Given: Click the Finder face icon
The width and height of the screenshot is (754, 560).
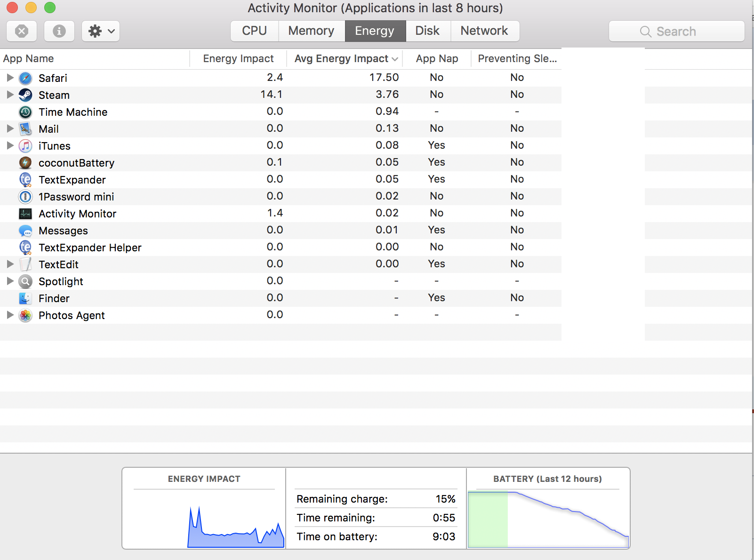Looking at the screenshot, I should coord(25,298).
